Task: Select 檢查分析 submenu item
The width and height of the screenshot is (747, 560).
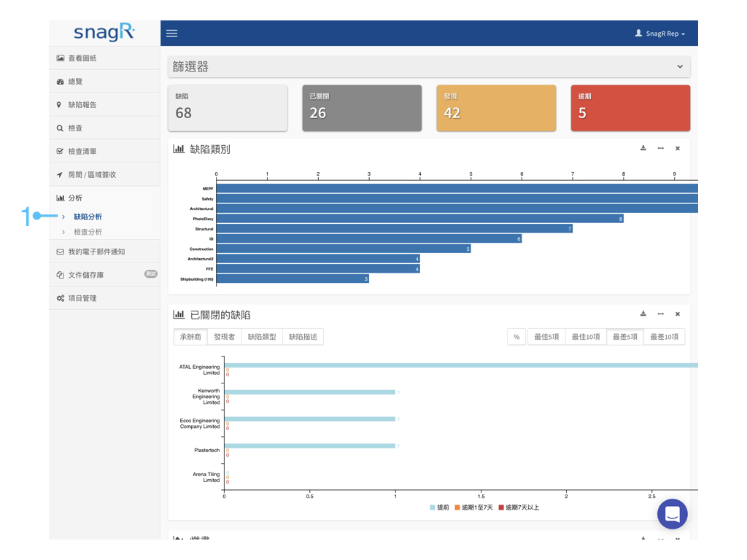Action: click(88, 232)
